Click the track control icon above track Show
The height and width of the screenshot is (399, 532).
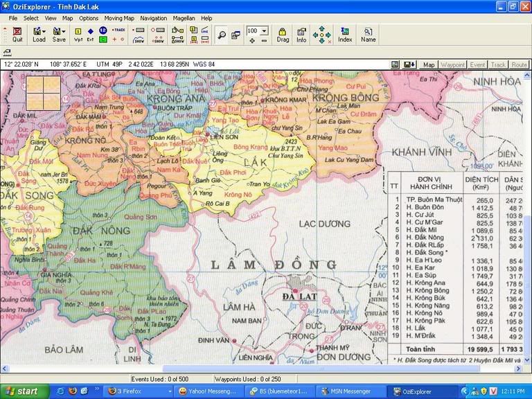139,30
